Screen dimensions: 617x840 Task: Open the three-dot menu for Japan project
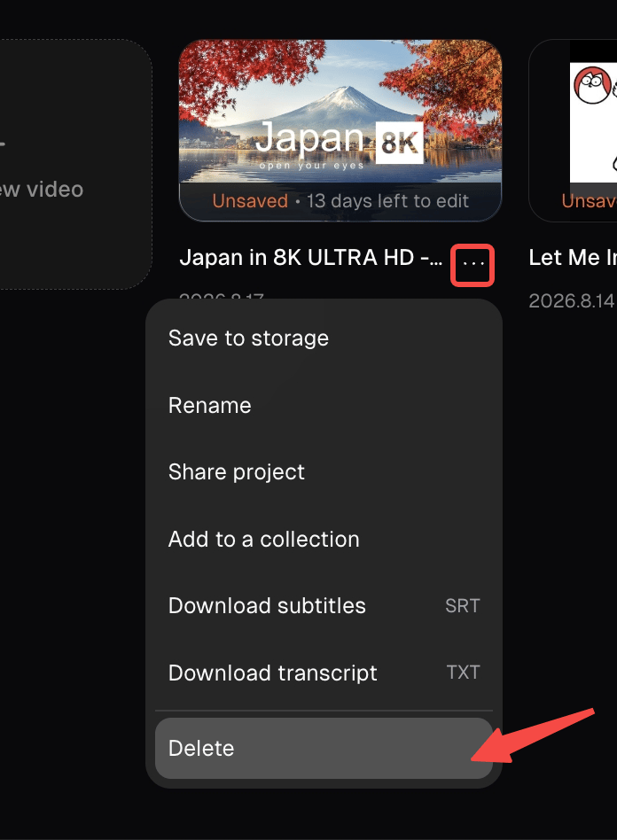[x=473, y=265]
